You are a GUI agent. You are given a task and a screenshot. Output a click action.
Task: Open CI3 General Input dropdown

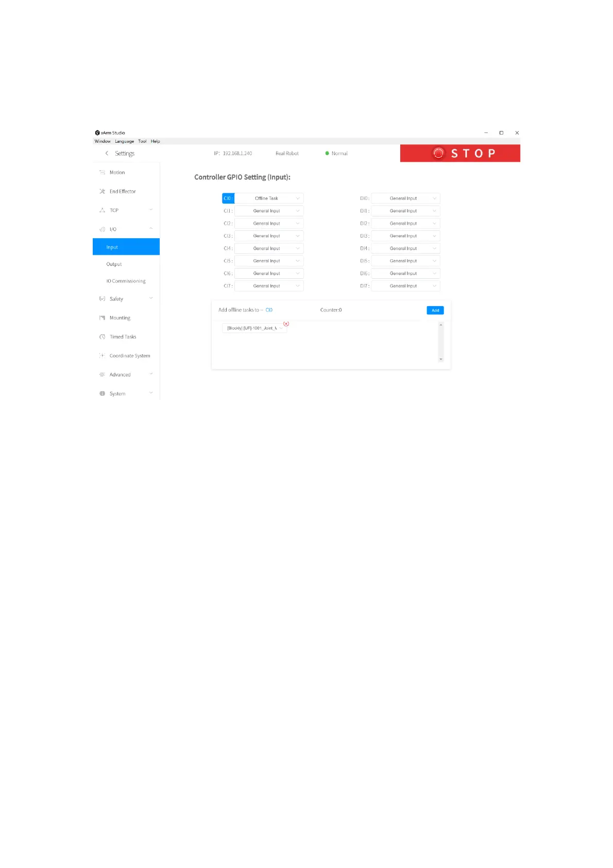[x=269, y=236]
